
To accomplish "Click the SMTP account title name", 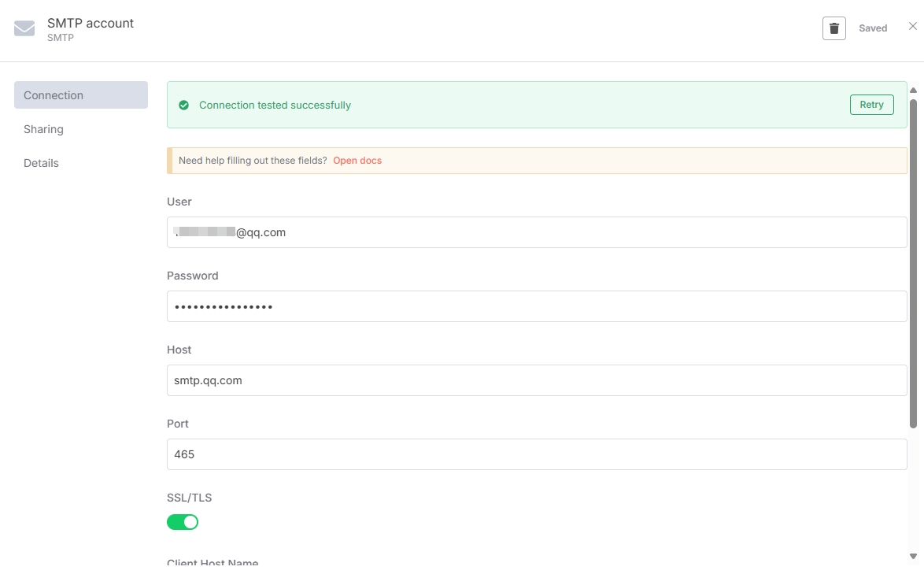I will coord(91,23).
